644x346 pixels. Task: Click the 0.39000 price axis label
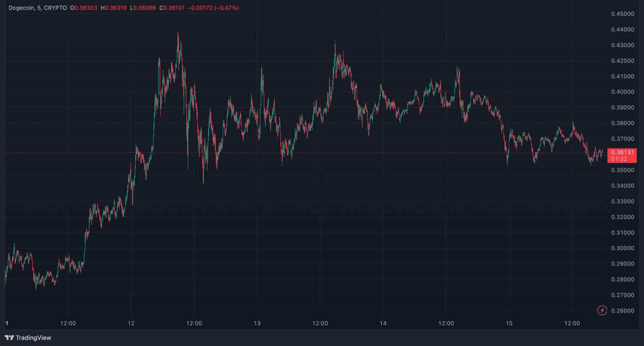(623, 108)
